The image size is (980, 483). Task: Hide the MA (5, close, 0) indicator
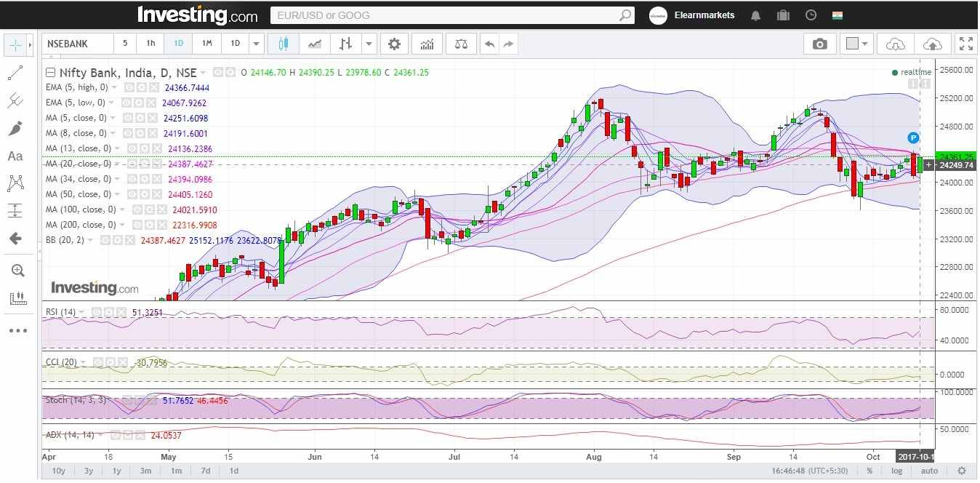point(127,118)
